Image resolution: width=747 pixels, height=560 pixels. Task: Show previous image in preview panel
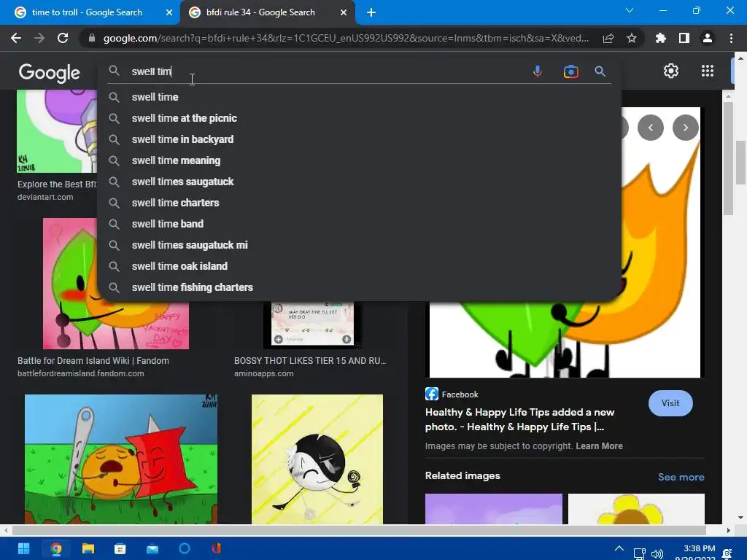(650, 128)
